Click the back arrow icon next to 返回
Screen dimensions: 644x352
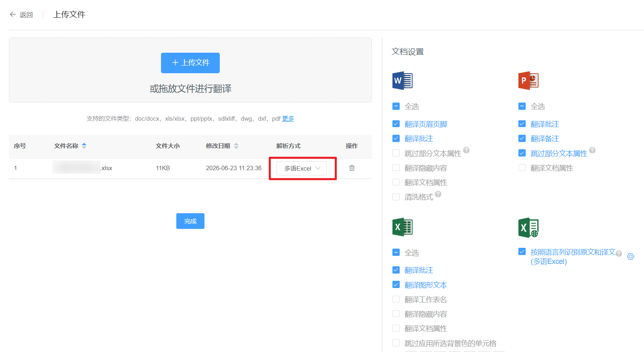(x=13, y=14)
